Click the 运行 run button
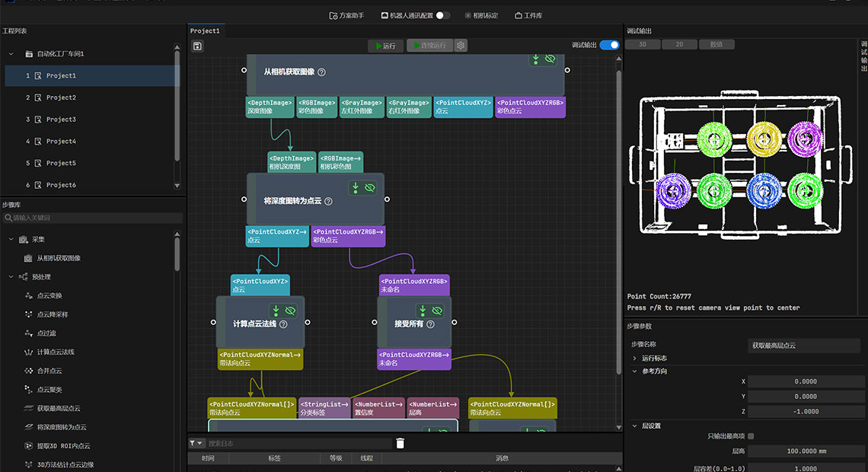The width and height of the screenshot is (868, 472). pos(385,46)
